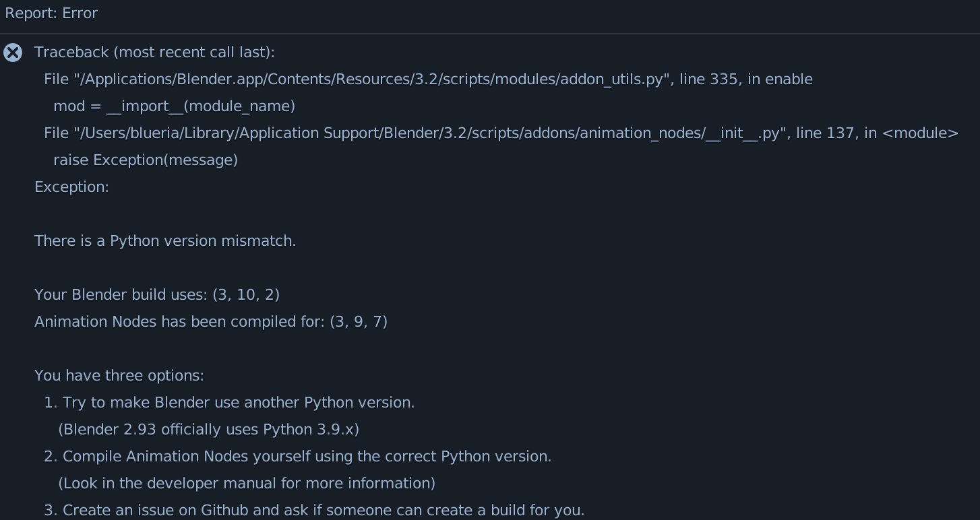Click the 'Look in the developer manual' note
Image resolution: width=980 pixels, height=520 pixels.
[247, 484]
